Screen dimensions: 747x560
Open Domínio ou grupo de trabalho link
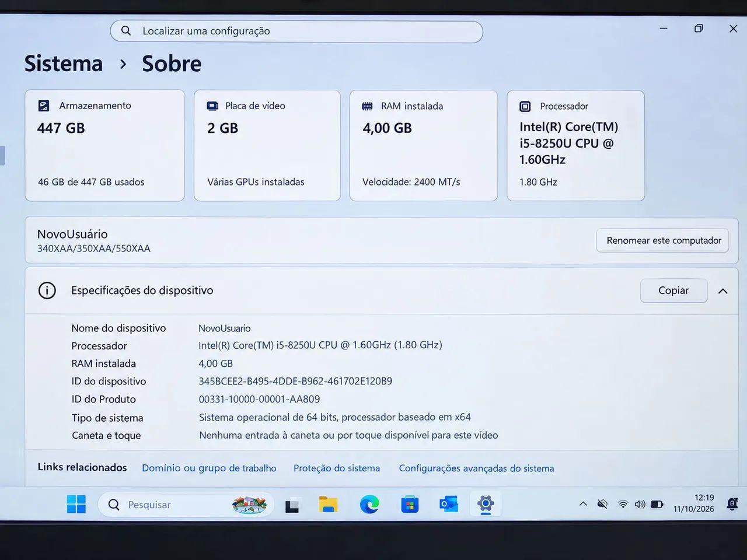209,468
